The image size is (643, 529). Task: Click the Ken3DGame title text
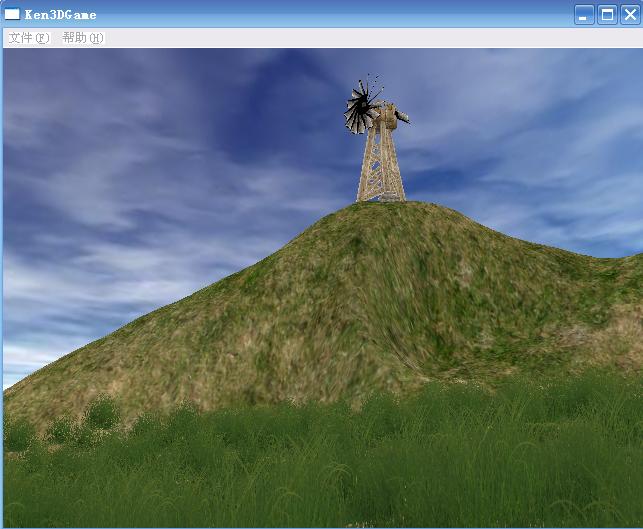pos(61,15)
